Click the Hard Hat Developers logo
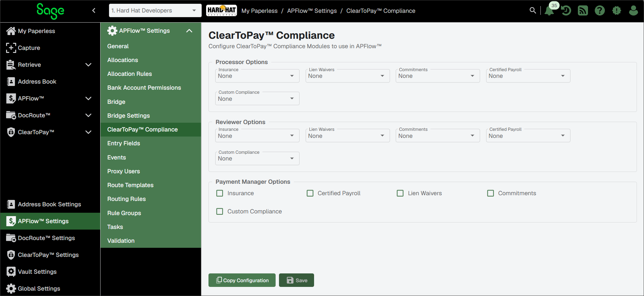The height and width of the screenshot is (296, 644). 221,10
